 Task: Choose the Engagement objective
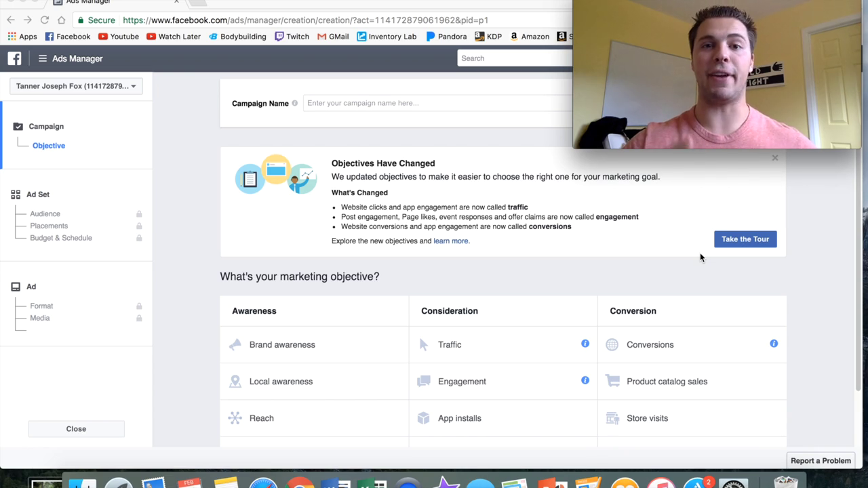(502, 382)
